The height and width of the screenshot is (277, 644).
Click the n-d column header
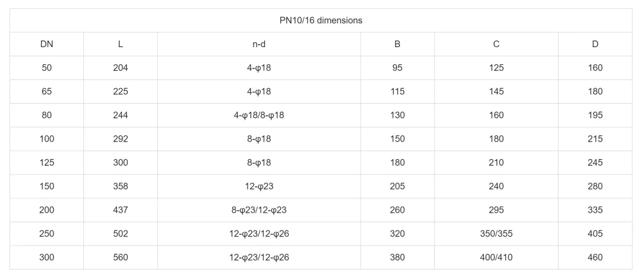(x=259, y=44)
